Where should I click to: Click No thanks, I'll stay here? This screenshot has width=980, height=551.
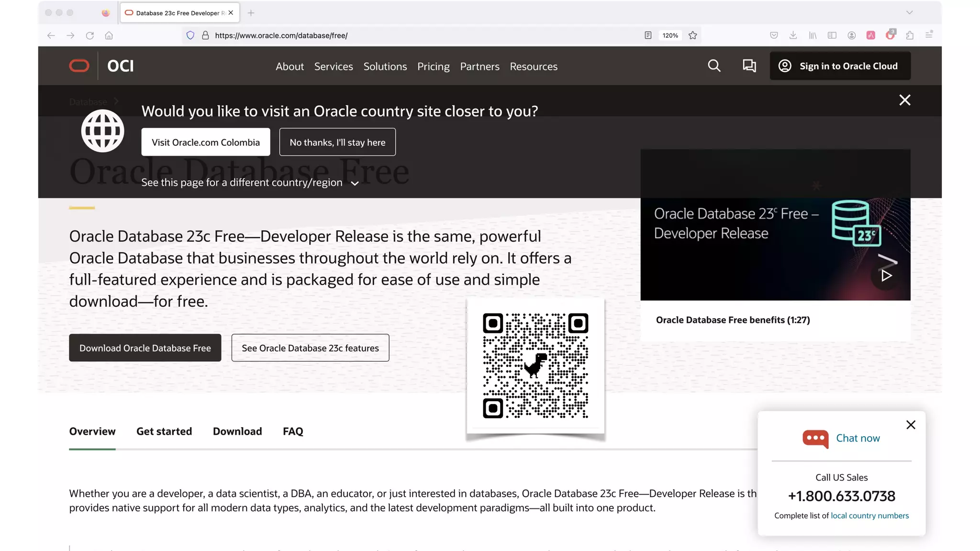pos(337,142)
